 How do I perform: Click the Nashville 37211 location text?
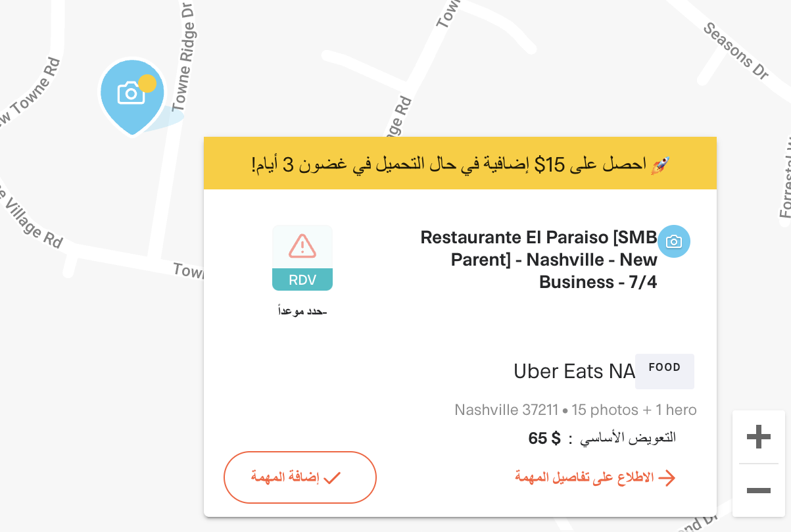pyautogui.click(x=506, y=410)
